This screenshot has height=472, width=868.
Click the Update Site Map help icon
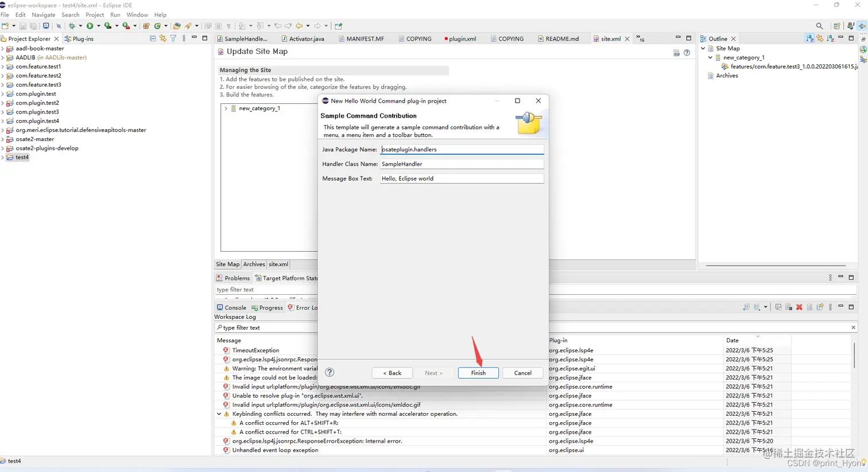(x=687, y=53)
